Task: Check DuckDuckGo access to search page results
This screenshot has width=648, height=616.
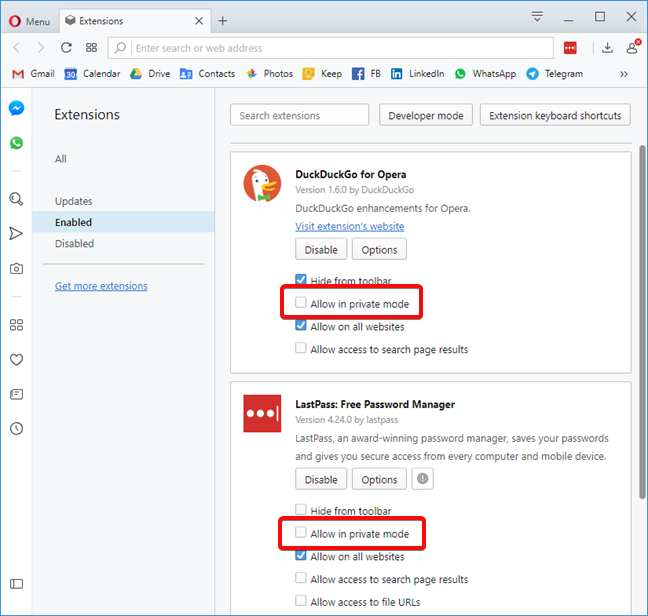Action: pyautogui.click(x=301, y=348)
